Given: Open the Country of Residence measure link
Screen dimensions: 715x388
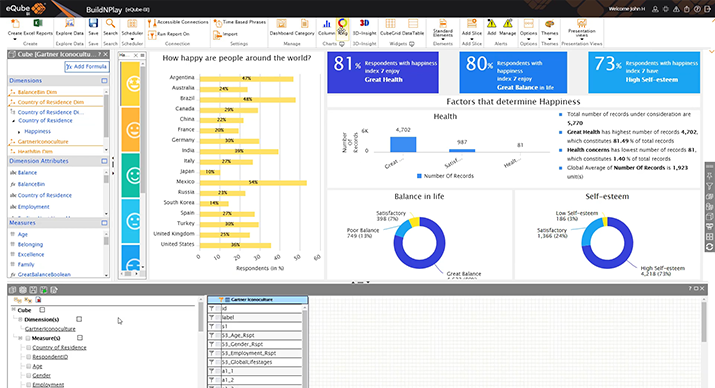Looking at the screenshot, I should [x=59, y=347].
